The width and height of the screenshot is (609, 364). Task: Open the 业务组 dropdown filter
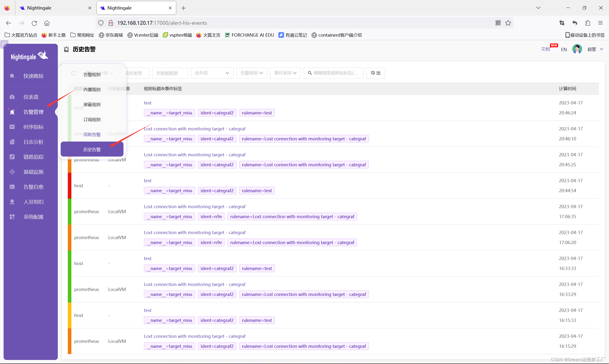pyautogui.click(x=212, y=73)
